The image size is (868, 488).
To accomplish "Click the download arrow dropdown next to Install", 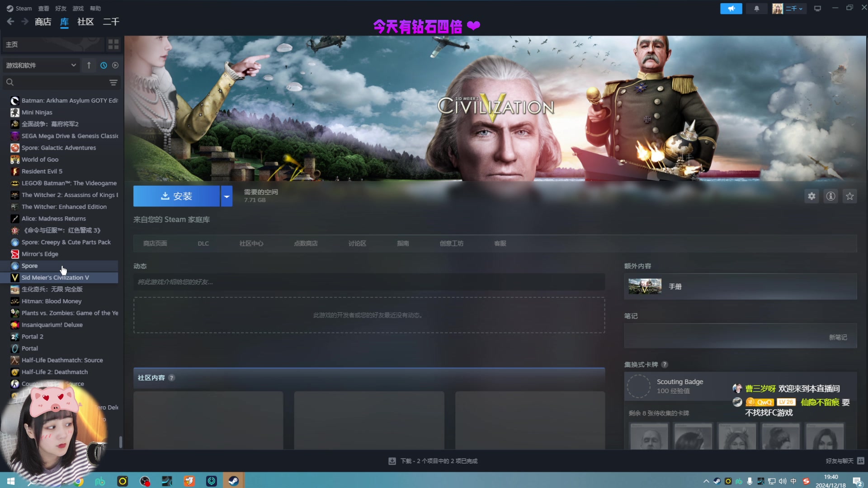I will click(226, 196).
